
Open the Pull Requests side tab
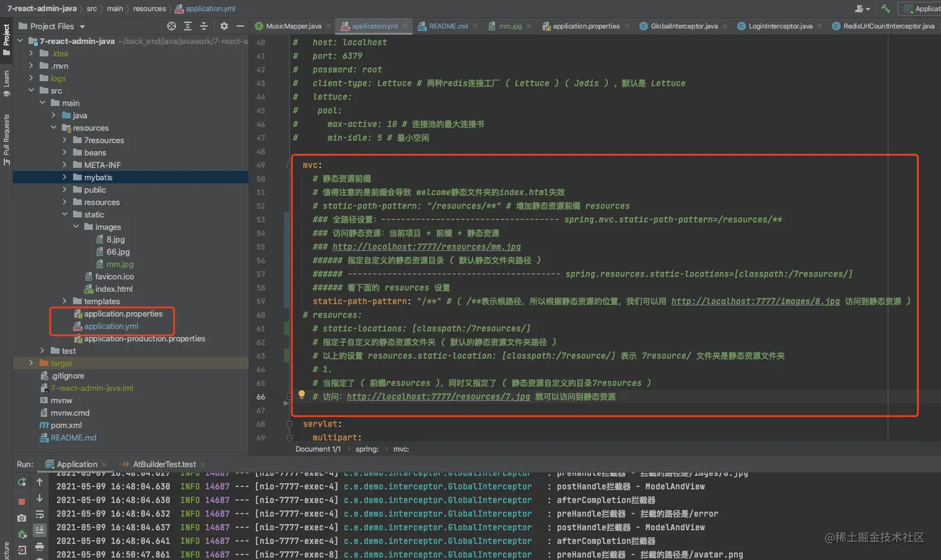pyautogui.click(x=6, y=139)
